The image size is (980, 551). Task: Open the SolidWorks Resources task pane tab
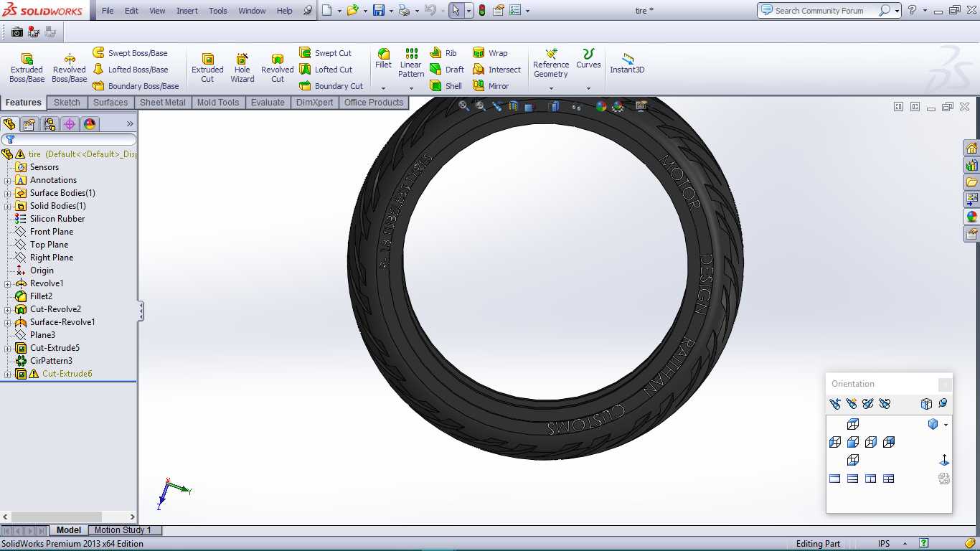coord(972,149)
